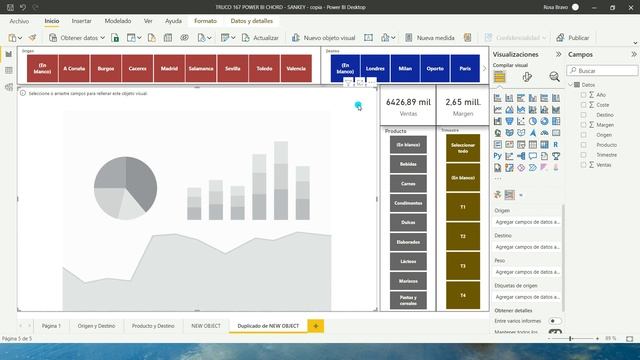Select the R script visual icon
This screenshot has width=640, height=360.
556,144
